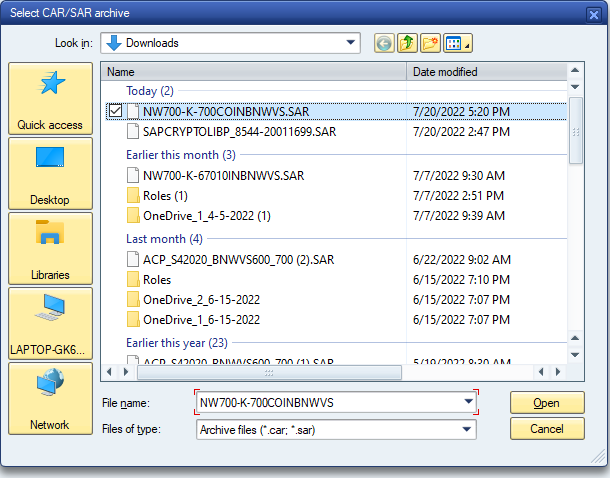Open Files of type dropdown
This screenshot has height=478, width=610.
[x=468, y=429]
